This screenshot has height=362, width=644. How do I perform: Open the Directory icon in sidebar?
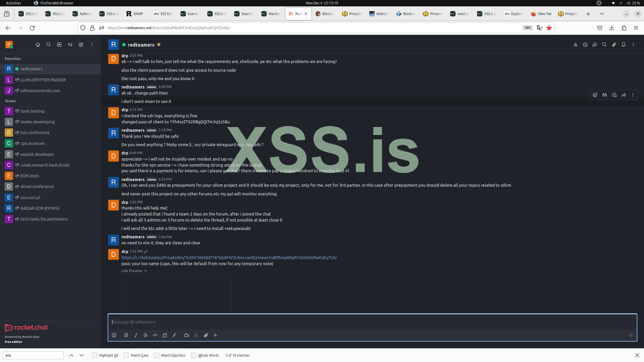pos(59,45)
